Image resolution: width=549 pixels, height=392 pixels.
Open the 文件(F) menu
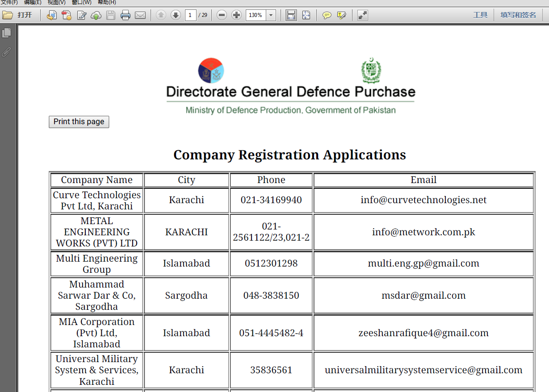pyautogui.click(x=9, y=3)
